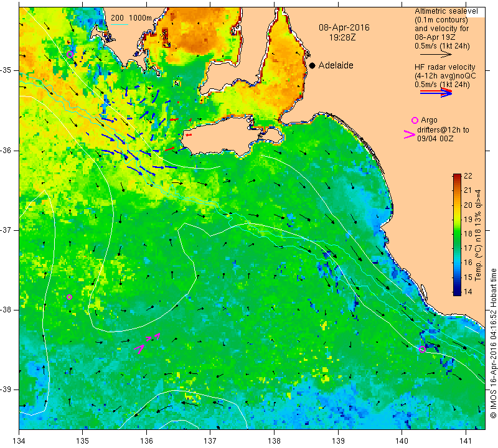The height and width of the screenshot is (448, 498).
Task: Click the longitude label 141
Action: point(466,441)
